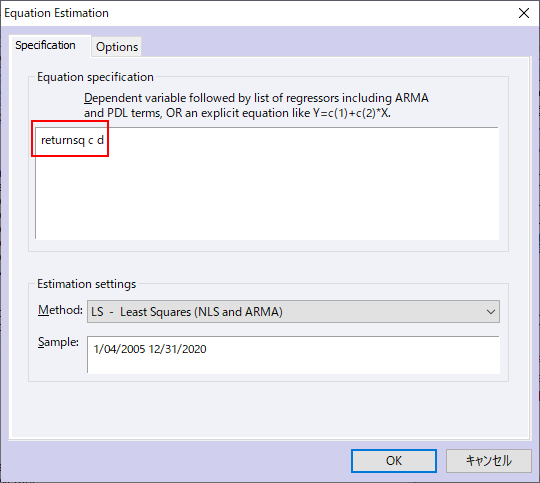Click the 'LS - Least Squares' method text
This screenshot has width=540, height=483.
click(187, 312)
